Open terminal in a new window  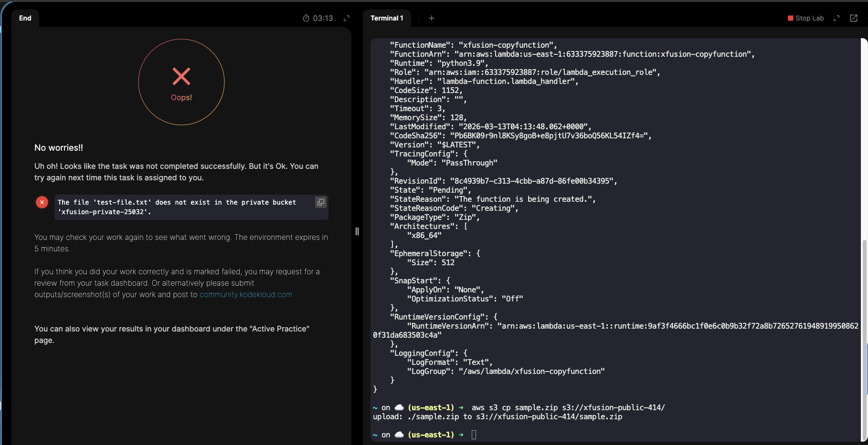point(854,18)
